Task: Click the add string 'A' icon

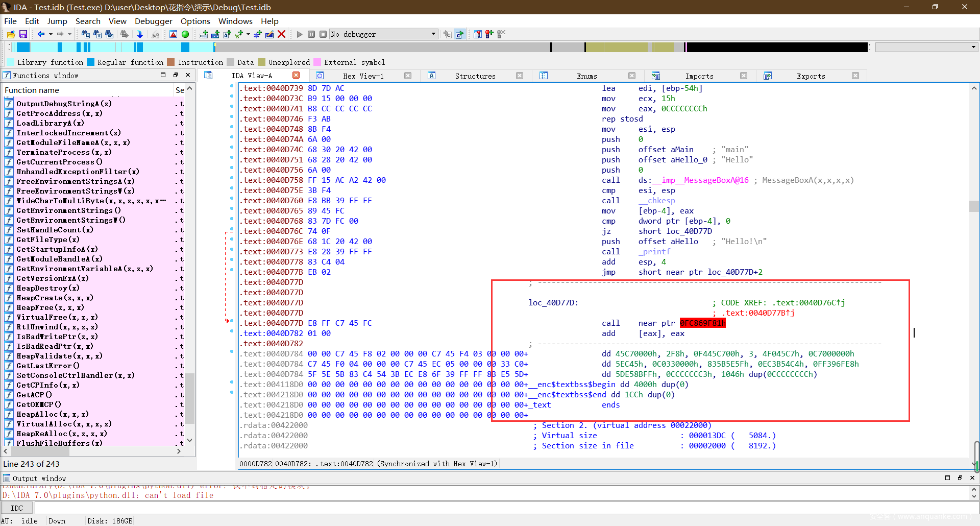Action: tap(228, 34)
